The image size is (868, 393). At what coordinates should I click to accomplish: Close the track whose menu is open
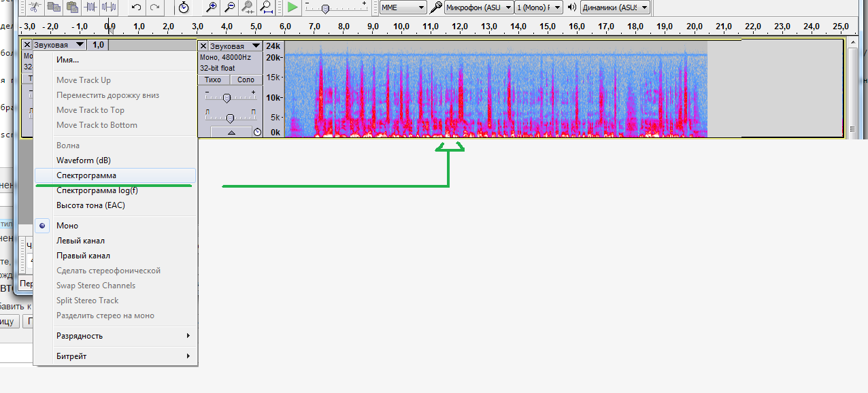tap(27, 45)
